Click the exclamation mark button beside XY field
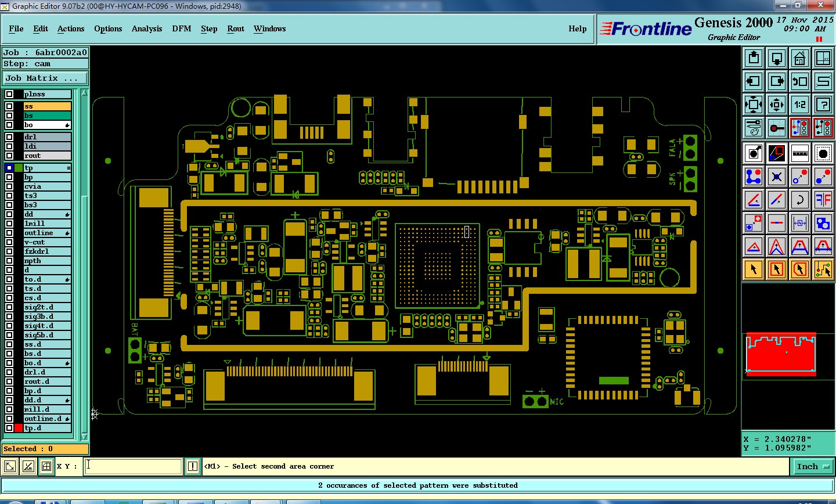This screenshot has height=504, width=836. (193, 466)
